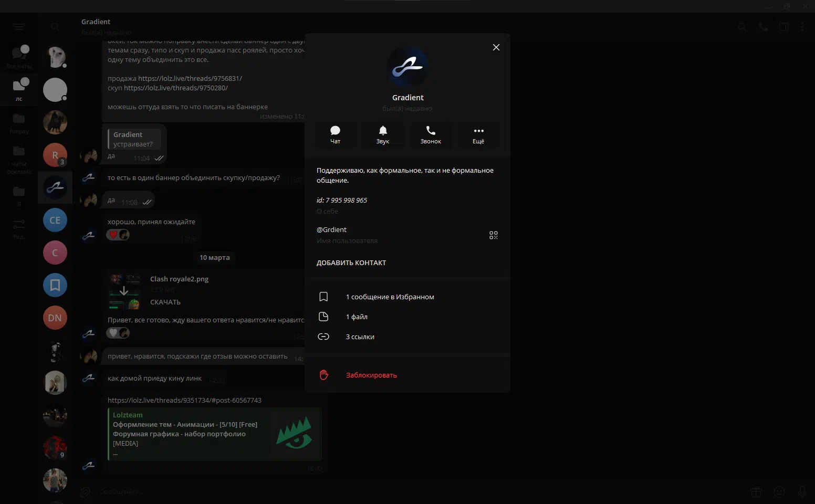Viewport: 815px width, 504px height.
Task: Click the Gradient profile avatar picture
Action: [x=407, y=67]
